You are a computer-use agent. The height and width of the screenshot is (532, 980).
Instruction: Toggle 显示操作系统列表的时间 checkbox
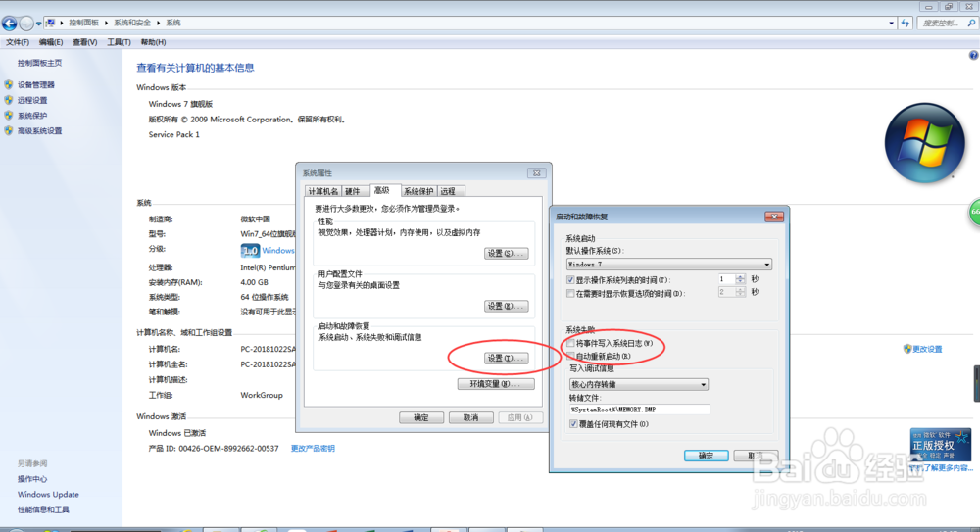570,280
